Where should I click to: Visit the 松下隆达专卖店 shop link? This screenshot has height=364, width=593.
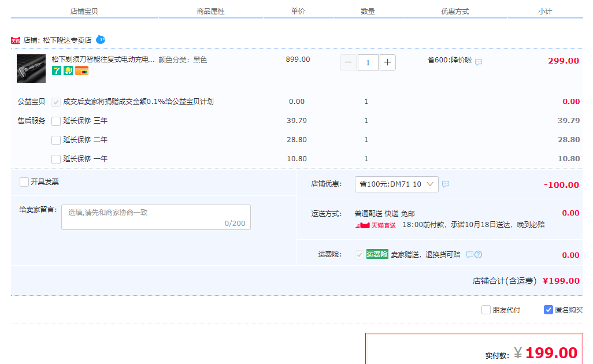67,40
